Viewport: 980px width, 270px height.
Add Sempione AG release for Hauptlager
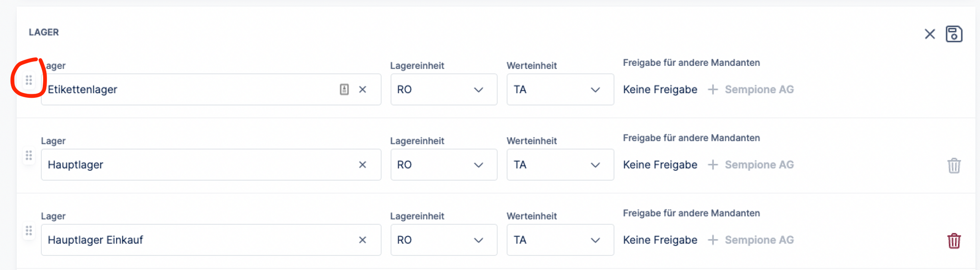pos(751,165)
